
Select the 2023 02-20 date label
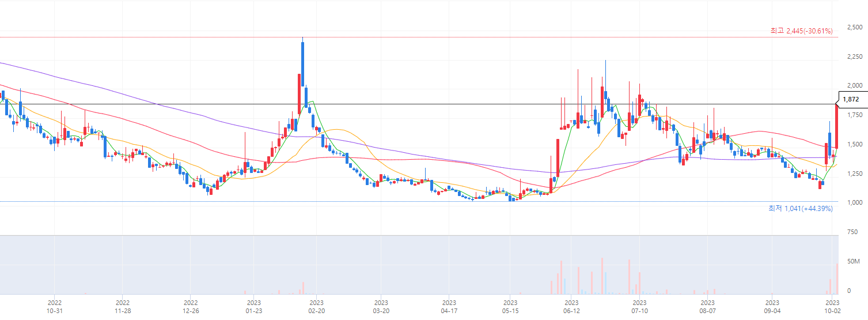coord(316,306)
